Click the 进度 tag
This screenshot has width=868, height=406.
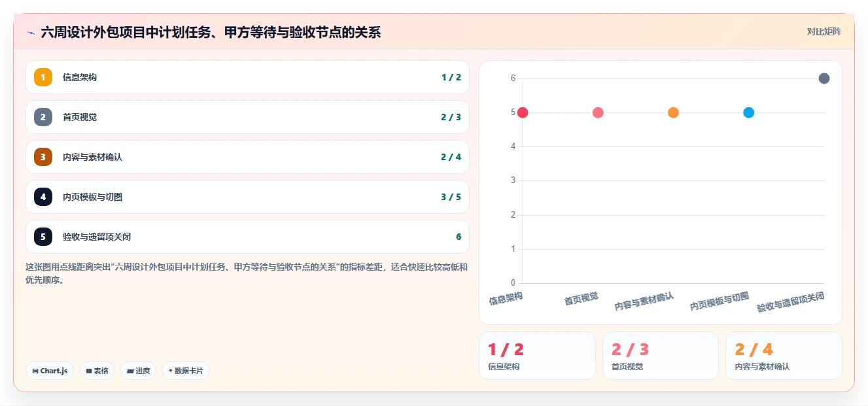(x=138, y=371)
